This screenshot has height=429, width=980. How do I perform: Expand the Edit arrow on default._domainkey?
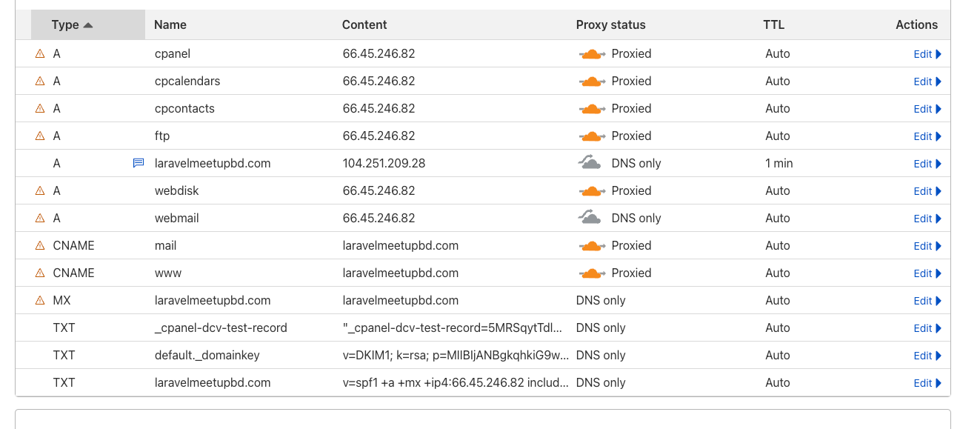click(x=939, y=356)
